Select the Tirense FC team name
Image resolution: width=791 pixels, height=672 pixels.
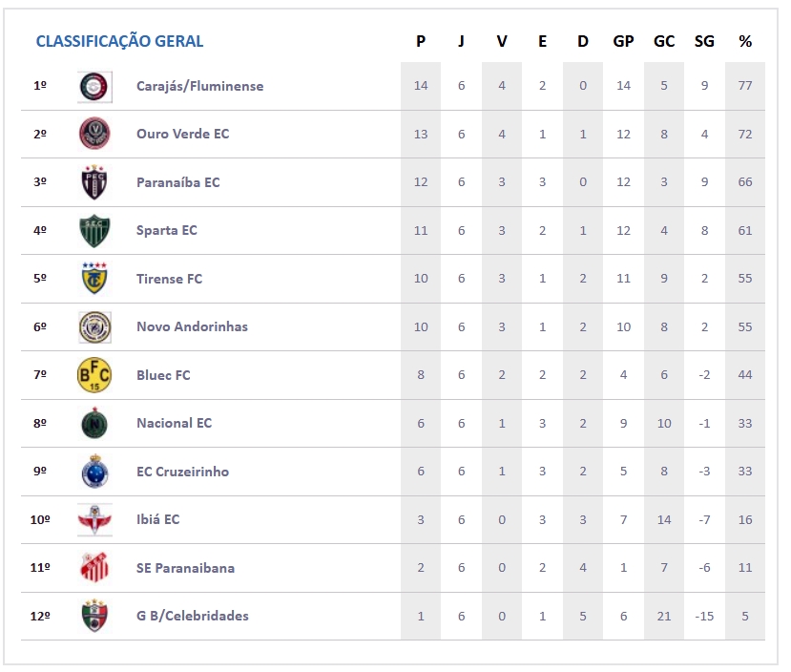pyautogui.click(x=169, y=279)
